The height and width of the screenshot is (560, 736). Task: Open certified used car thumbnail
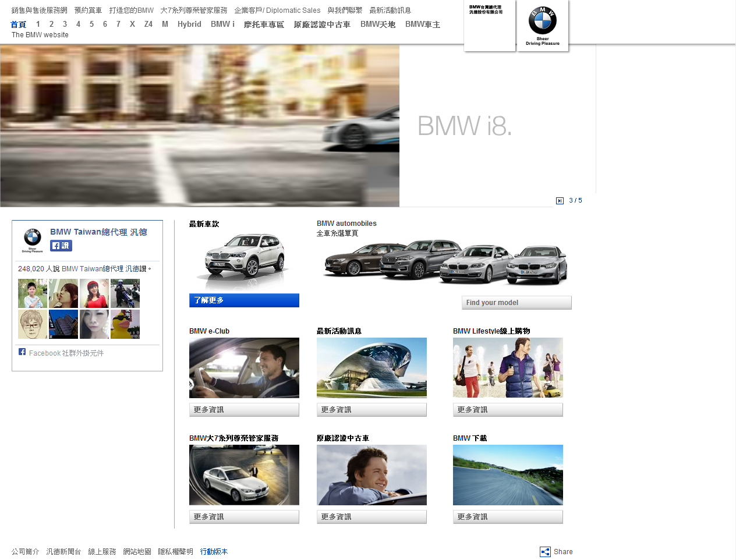(371, 475)
